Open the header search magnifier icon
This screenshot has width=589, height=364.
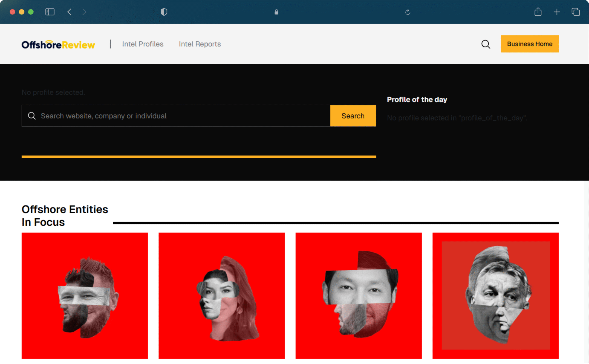point(485,44)
